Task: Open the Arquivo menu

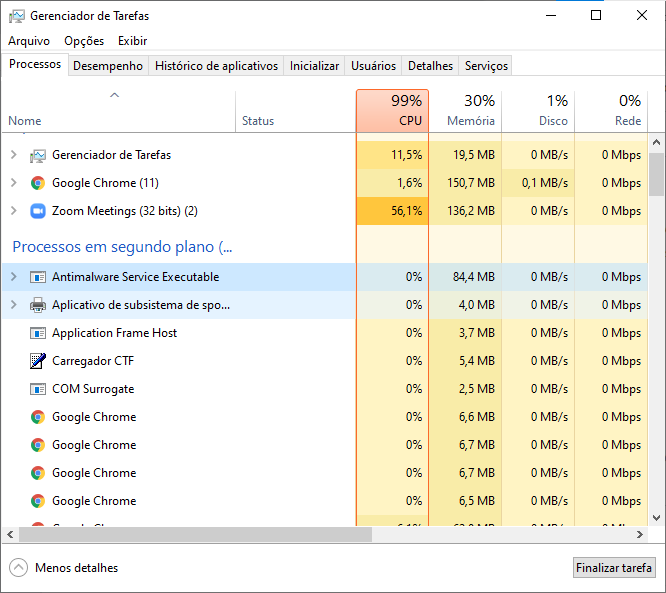Action: pos(29,41)
